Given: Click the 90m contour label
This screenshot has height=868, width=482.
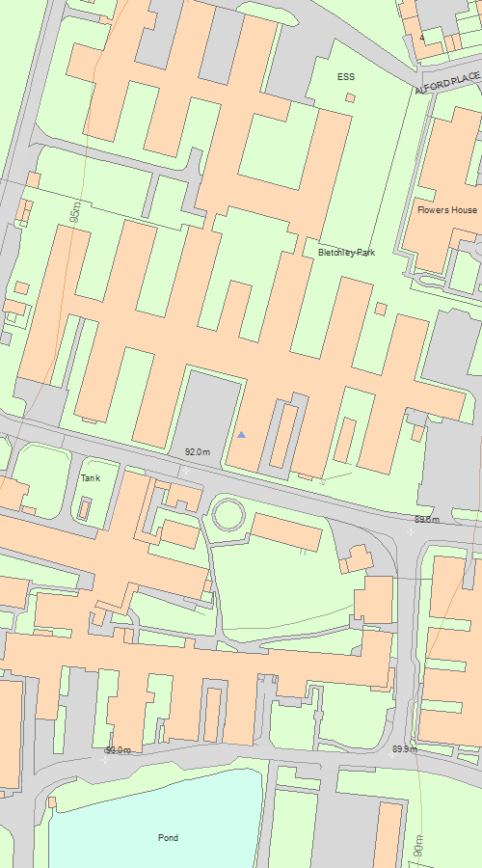Looking at the screenshot, I should point(419,849).
